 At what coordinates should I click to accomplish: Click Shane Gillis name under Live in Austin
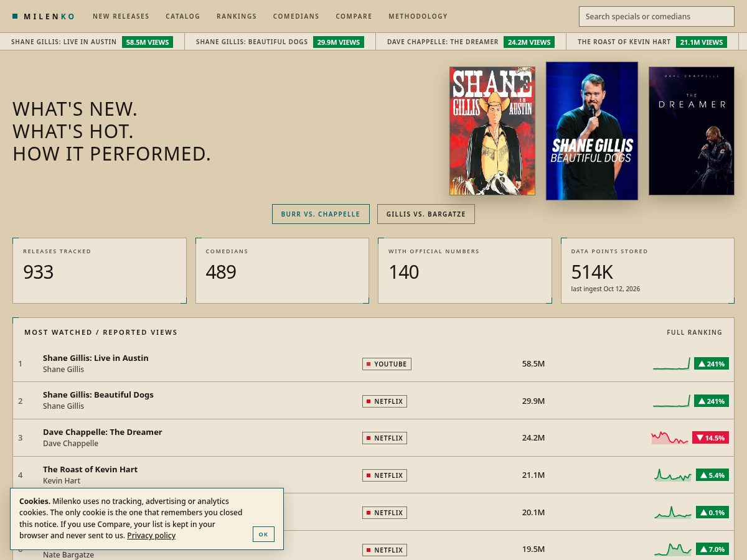point(63,369)
